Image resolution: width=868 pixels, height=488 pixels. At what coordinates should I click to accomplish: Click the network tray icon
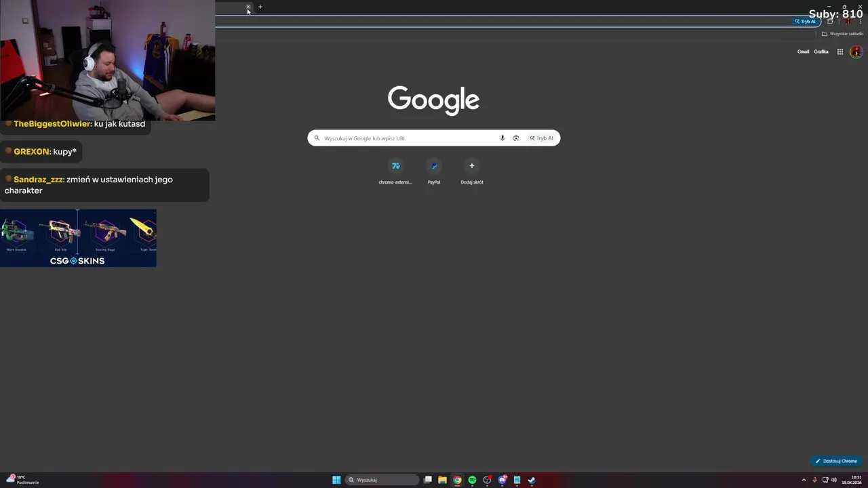coord(825,480)
